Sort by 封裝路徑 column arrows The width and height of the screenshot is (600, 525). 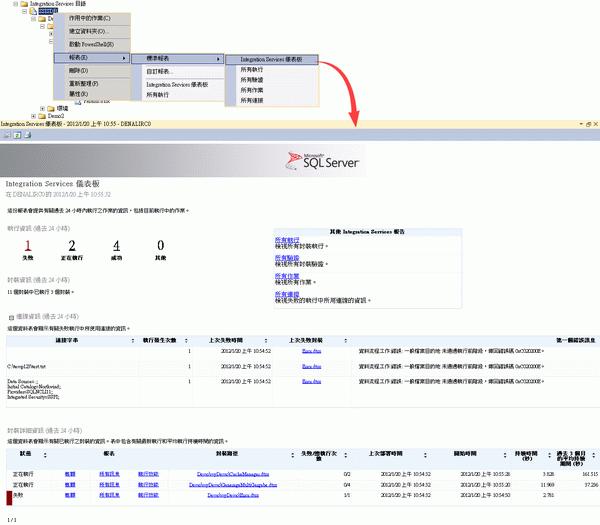coord(293,455)
